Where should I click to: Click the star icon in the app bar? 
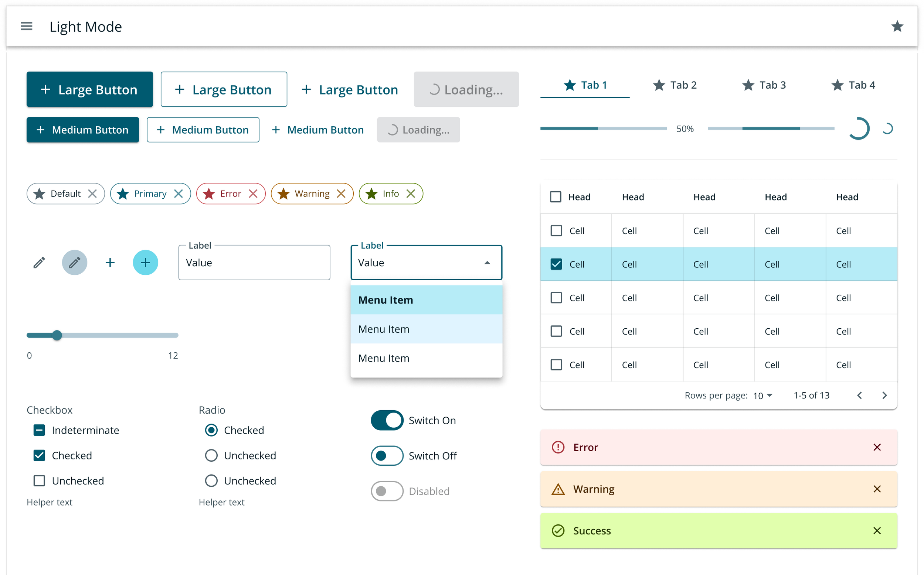(x=897, y=26)
